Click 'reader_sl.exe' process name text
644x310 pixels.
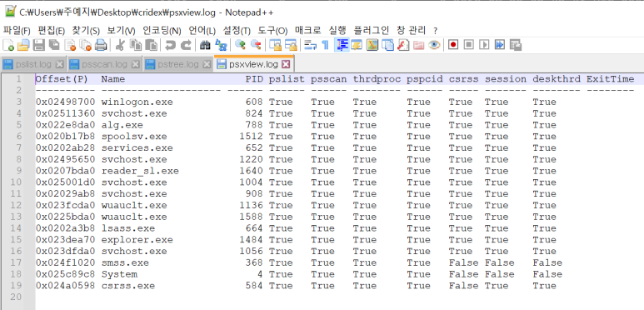140,171
